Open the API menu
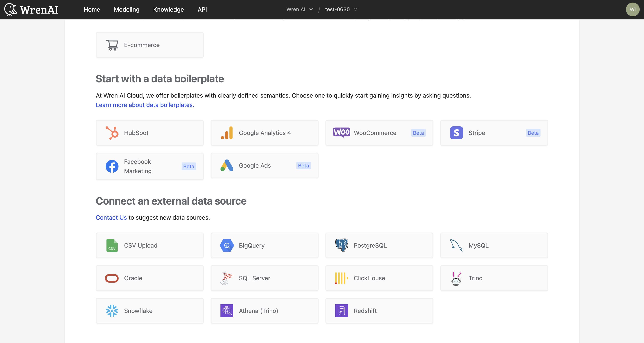Screen dimensions: 644x343 tap(202, 9)
